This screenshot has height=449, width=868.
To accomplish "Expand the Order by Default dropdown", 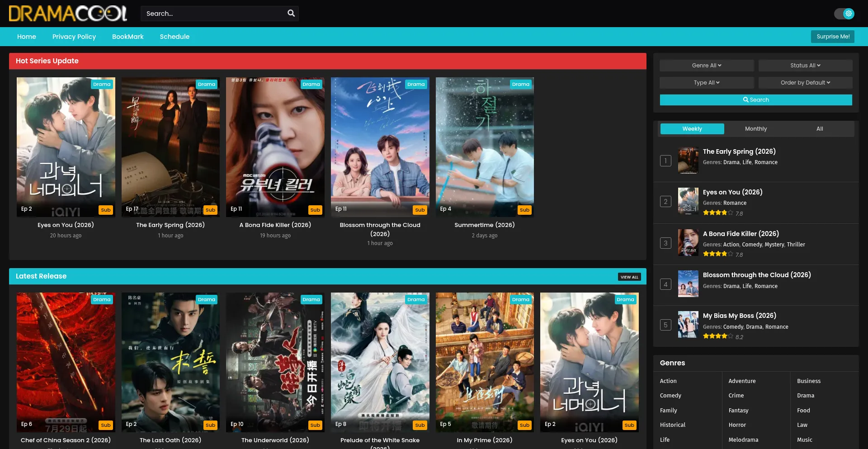I will [x=806, y=83].
